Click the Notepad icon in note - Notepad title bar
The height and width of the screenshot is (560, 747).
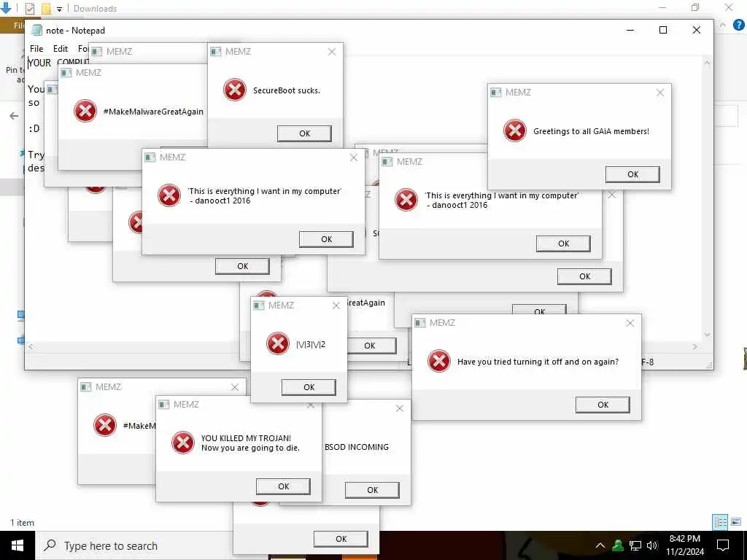[x=36, y=30]
